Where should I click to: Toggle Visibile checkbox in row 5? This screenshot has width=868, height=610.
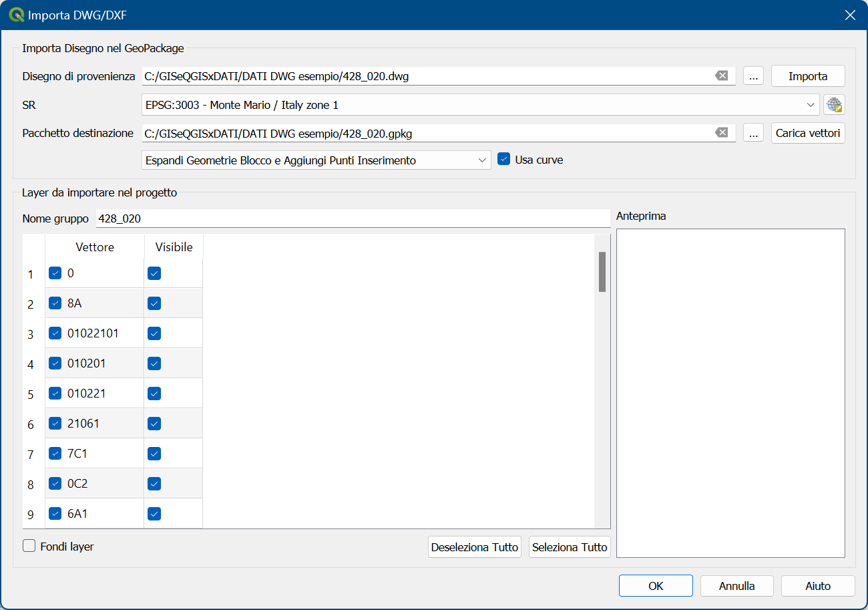point(154,394)
